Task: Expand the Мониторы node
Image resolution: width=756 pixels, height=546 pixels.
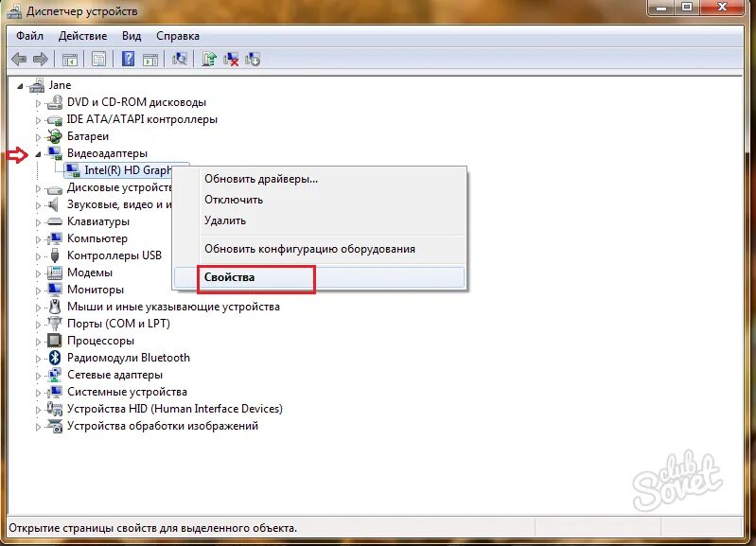Action: click(38, 291)
